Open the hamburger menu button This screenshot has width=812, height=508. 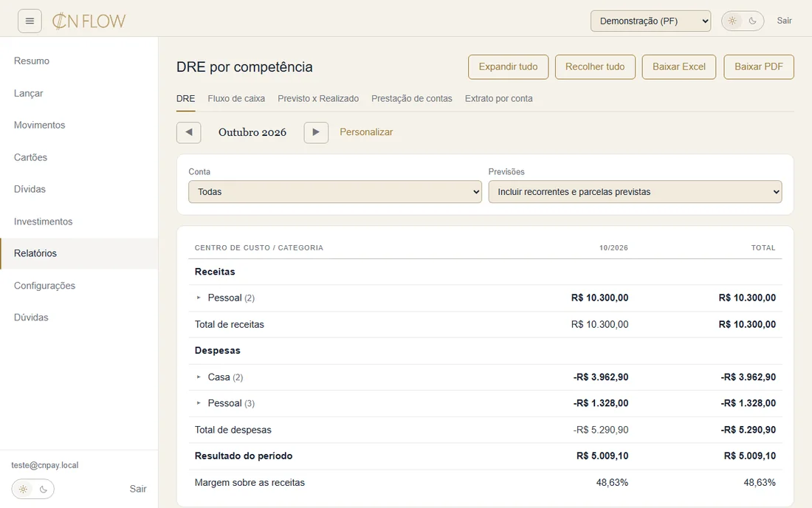[30, 21]
